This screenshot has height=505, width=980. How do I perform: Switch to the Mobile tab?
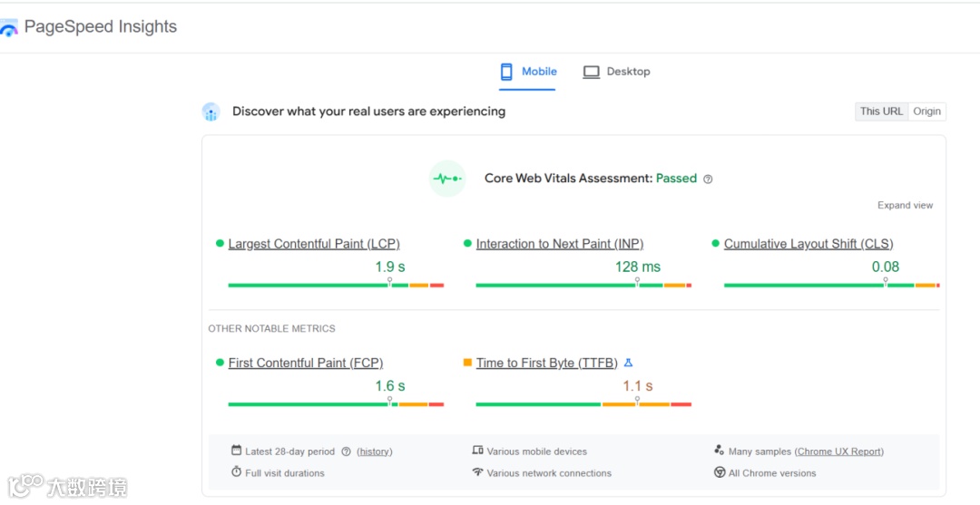pyautogui.click(x=528, y=72)
